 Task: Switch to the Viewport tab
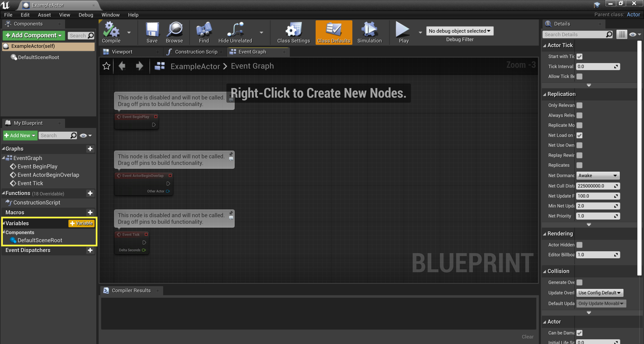pos(122,52)
